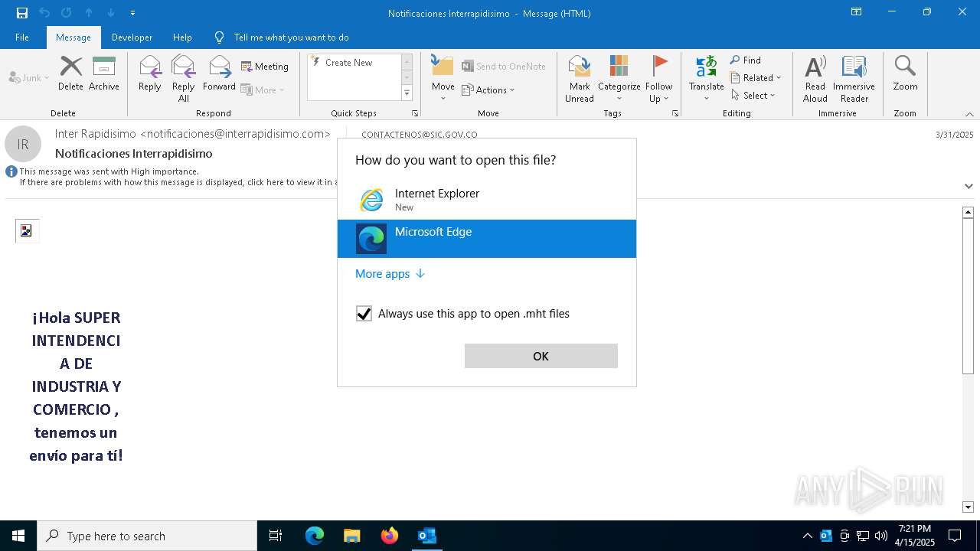The height and width of the screenshot is (551, 980).
Task: Reply to the sender
Action: (x=150, y=74)
